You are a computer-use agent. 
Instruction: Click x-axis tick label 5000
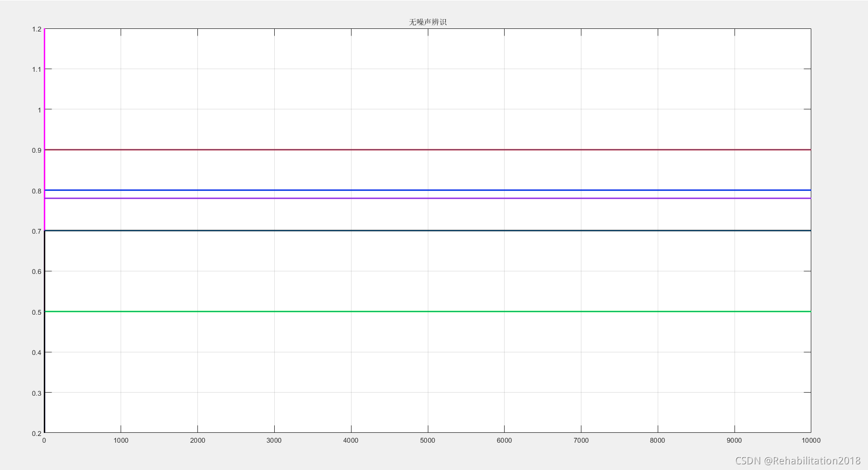[x=428, y=440]
